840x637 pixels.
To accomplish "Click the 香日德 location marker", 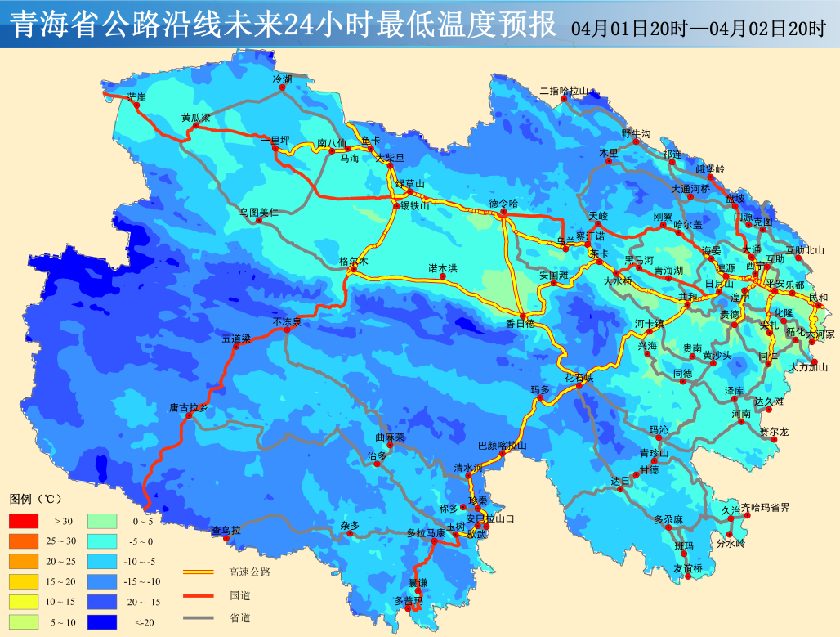I will point(522,315).
